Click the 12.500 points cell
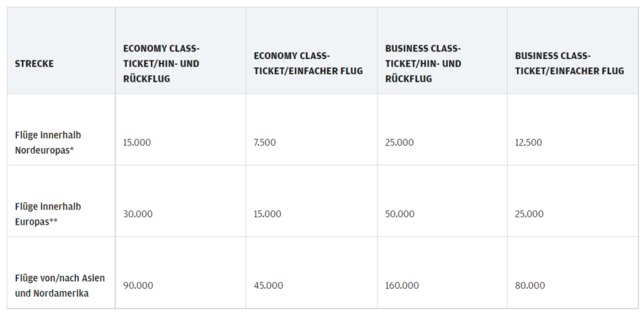Screen dimensions: 644x313 click(x=528, y=142)
